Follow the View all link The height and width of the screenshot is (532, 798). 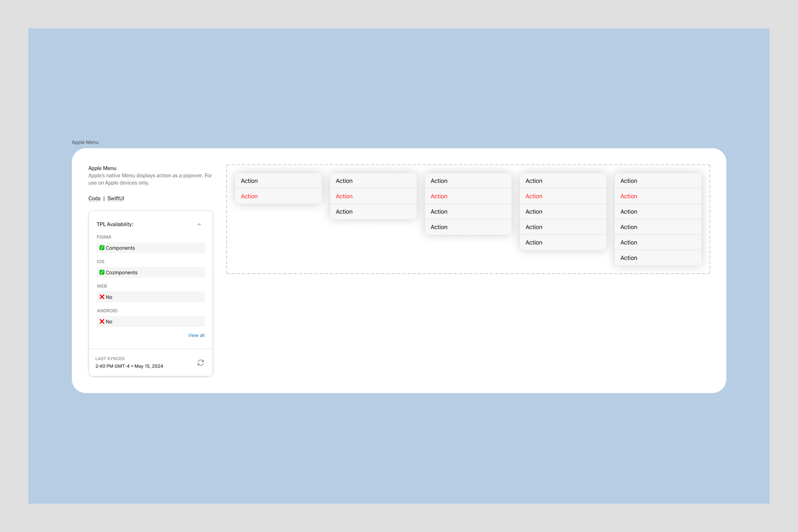pyautogui.click(x=196, y=335)
